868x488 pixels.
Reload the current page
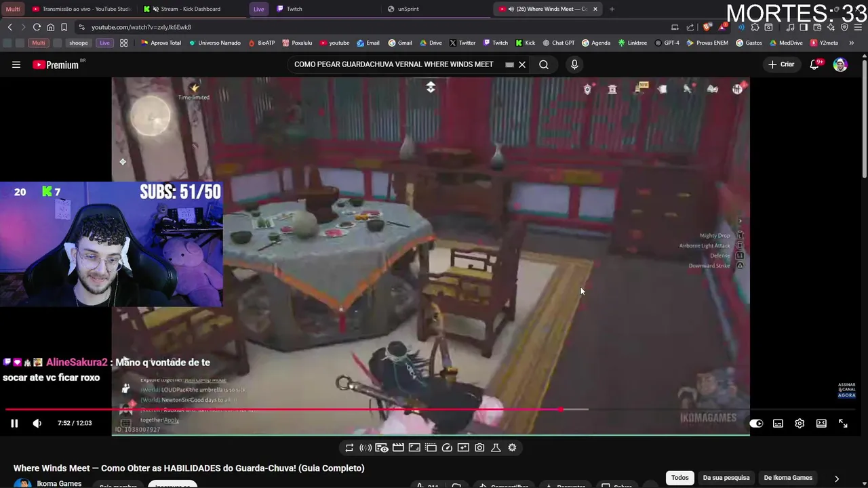tap(37, 27)
